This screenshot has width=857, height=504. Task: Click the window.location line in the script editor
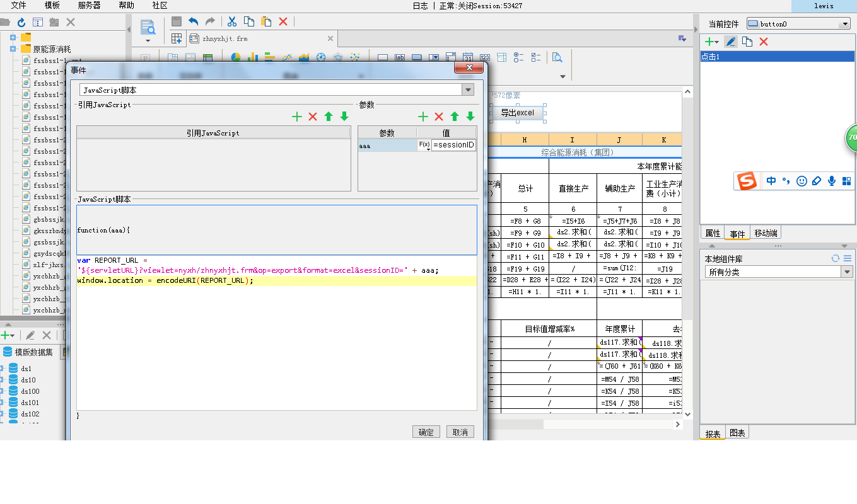point(277,280)
